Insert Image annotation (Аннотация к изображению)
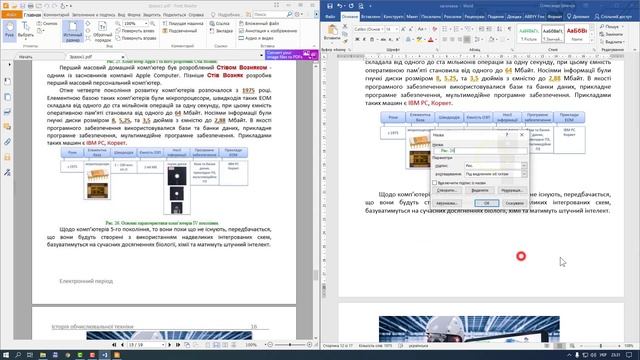 (268, 31)
